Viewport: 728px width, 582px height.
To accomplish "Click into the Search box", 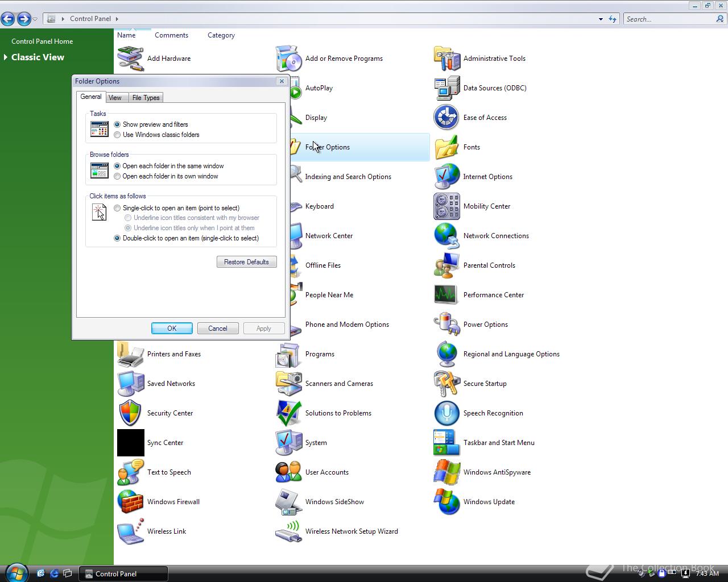I will [x=669, y=19].
